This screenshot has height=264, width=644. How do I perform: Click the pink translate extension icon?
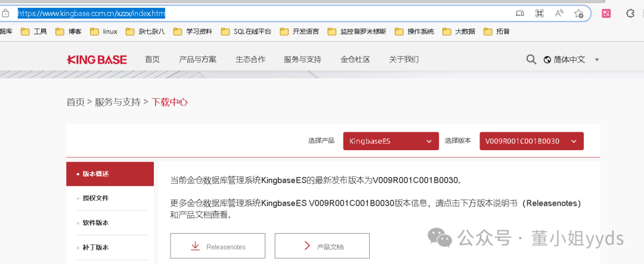[606, 13]
